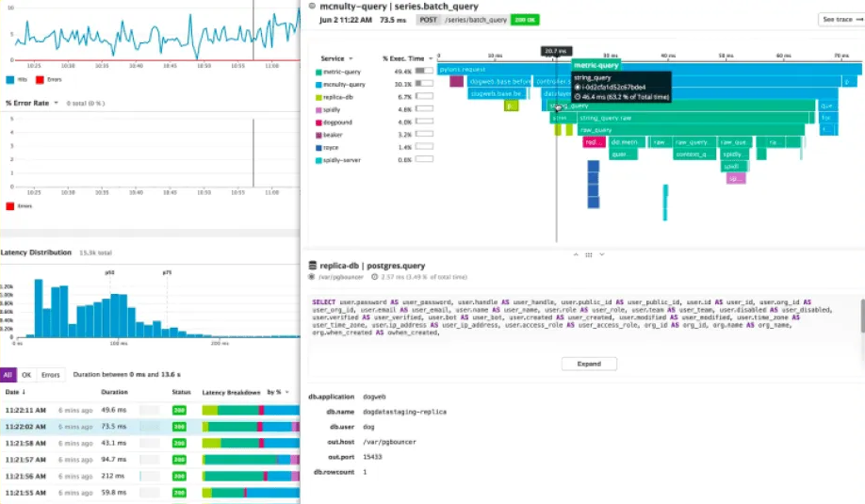Click Expand under the SQL query
The image size is (865, 504).
[x=589, y=364]
